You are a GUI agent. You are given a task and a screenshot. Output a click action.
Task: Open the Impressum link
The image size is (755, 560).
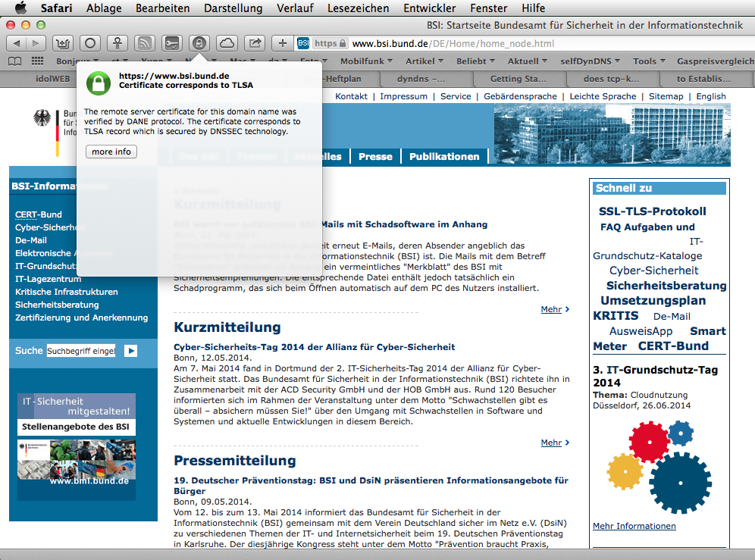coord(403,96)
